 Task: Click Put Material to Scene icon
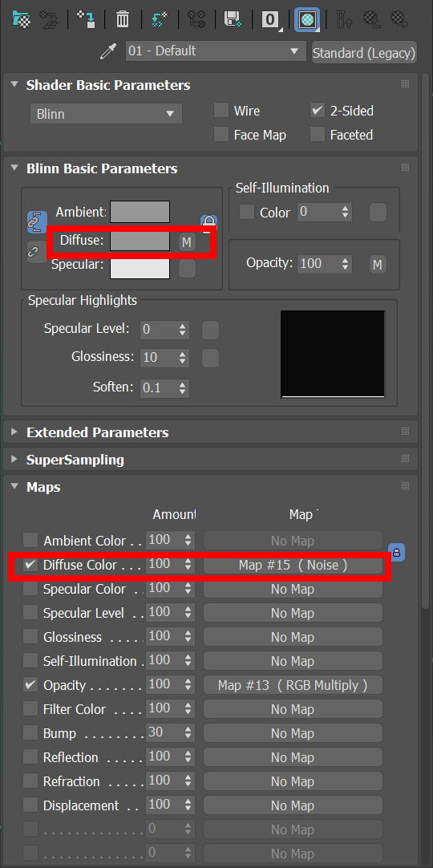(50, 19)
